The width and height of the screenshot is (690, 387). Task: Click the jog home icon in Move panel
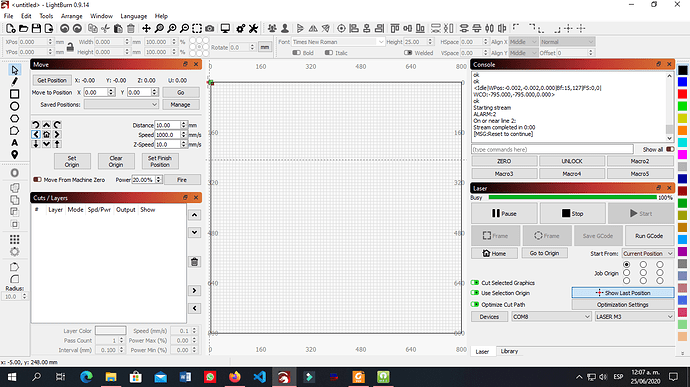click(x=46, y=135)
